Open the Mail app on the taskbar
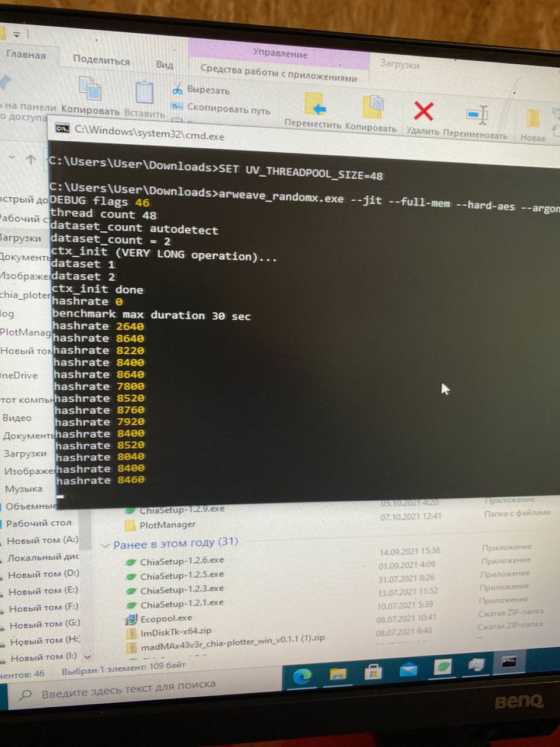 point(408,669)
